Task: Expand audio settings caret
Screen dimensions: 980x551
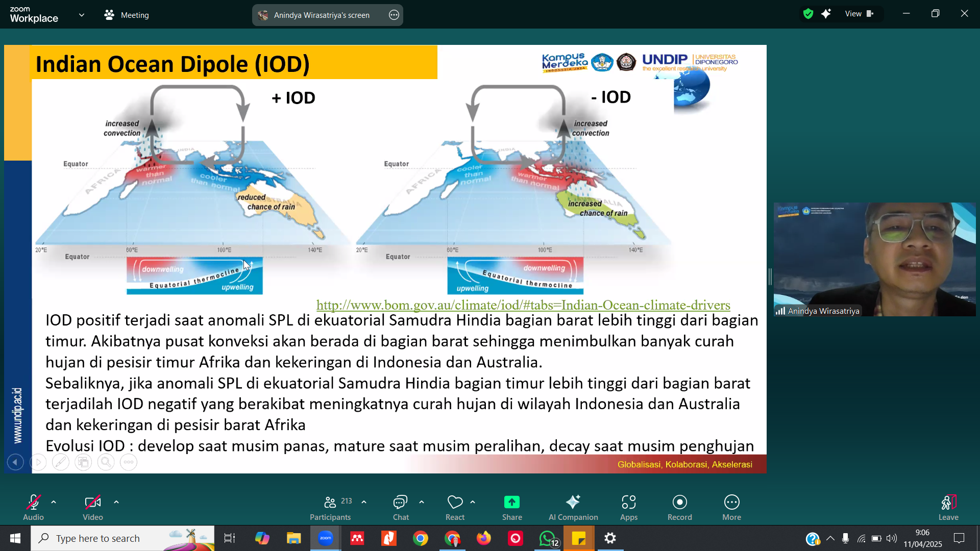Action: (x=54, y=502)
